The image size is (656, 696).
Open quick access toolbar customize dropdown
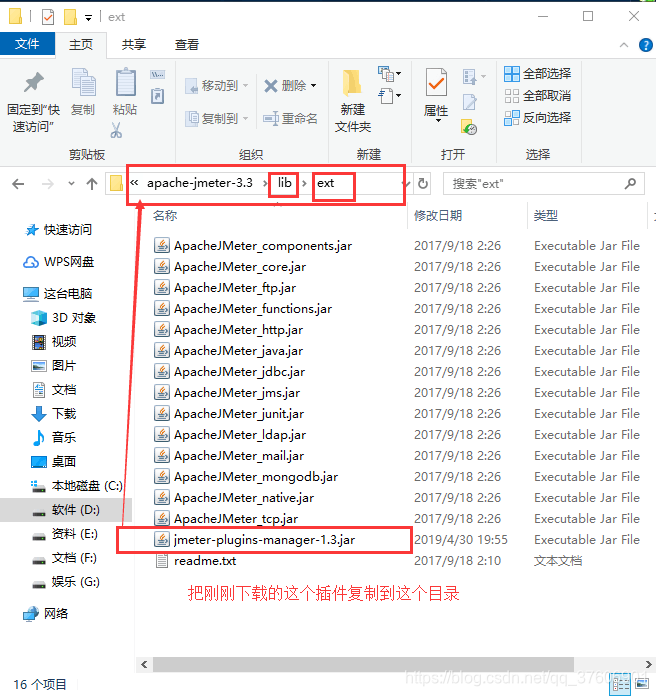click(x=89, y=18)
